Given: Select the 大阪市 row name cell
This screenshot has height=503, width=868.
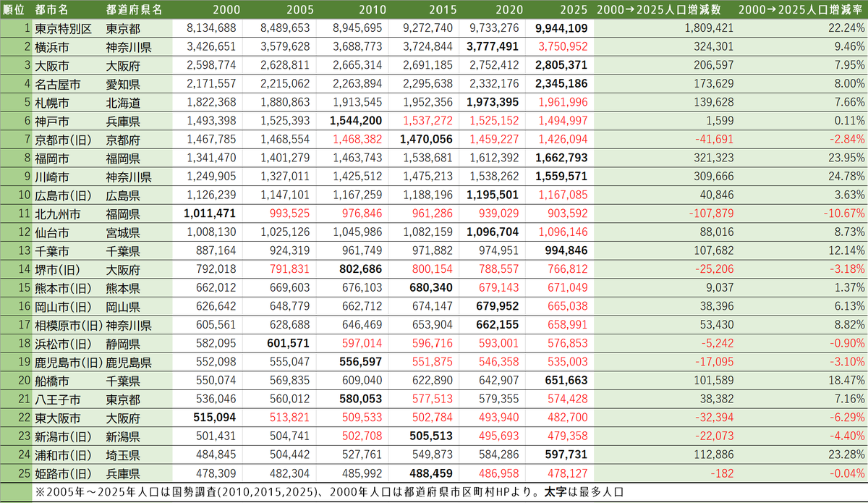Looking at the screenshot, I should pos(52,64).
